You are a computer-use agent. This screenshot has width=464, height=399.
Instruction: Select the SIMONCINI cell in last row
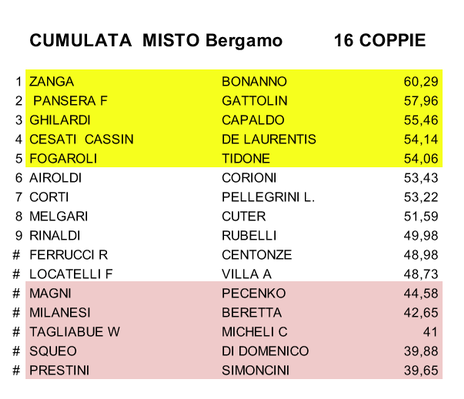(x=256, y=371)
